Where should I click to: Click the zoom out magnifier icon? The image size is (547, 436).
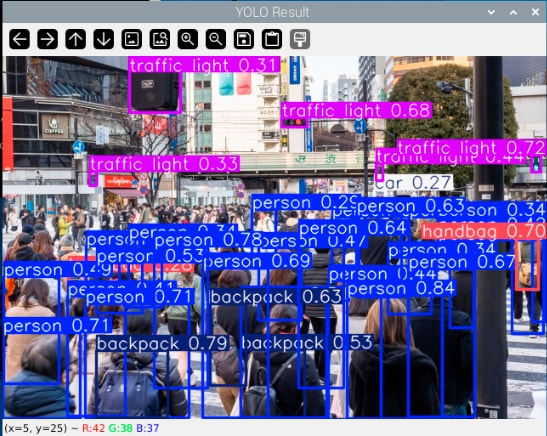(x=216, y=39)
